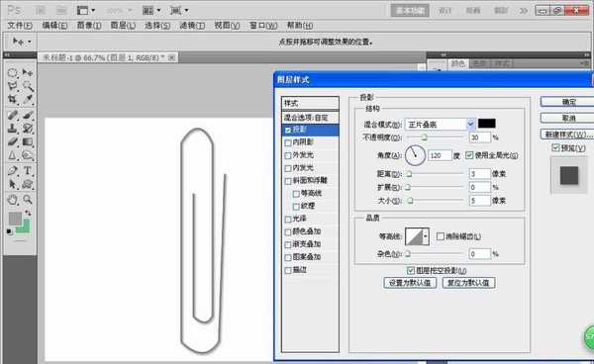This screenshot has width=594, height=364.
Task: Select the Zoom tool
Action: pos(28,200)
